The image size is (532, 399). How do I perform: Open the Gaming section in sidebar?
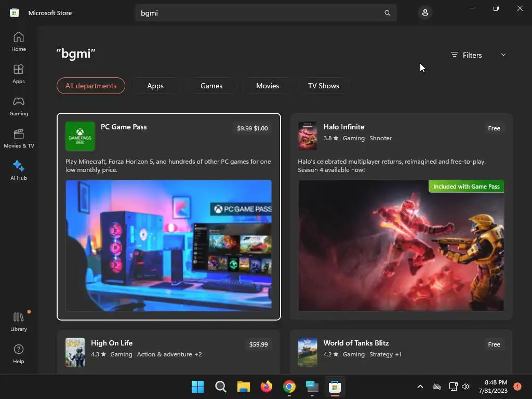tap(19, 106)
